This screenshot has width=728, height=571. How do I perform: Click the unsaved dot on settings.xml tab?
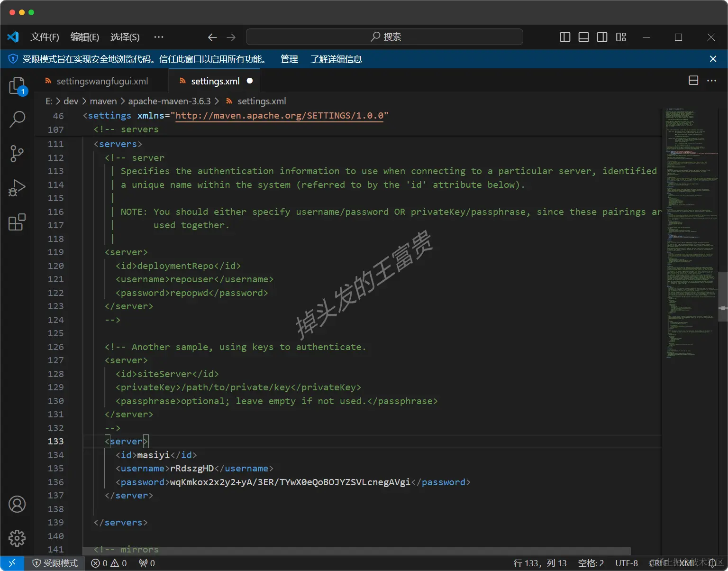click(250, 81)
